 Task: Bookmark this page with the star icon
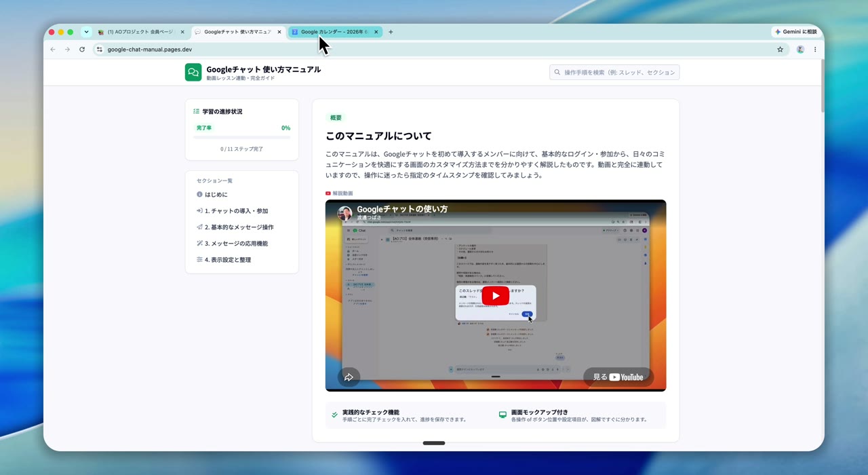[x=780, y=50]
